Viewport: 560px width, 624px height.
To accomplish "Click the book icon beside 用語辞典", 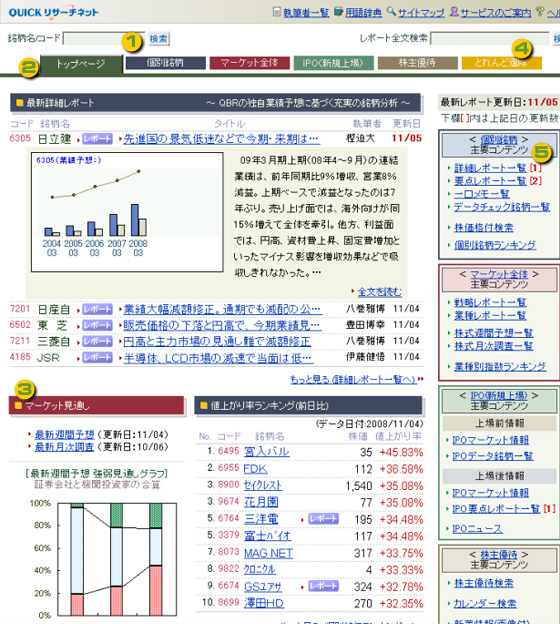I will coord(338,12).
